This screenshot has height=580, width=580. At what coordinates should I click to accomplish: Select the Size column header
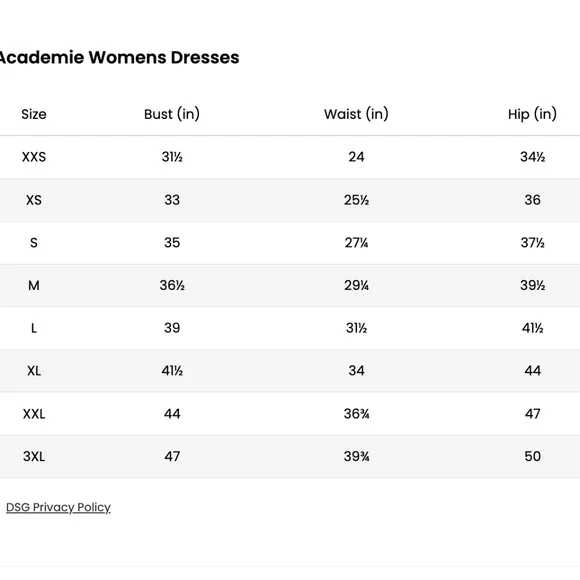pos(34,114)
